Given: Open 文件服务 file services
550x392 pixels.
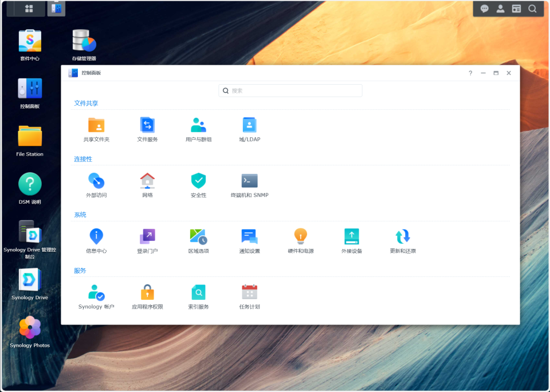Looking at the screenshot, I should click(147, 129).
